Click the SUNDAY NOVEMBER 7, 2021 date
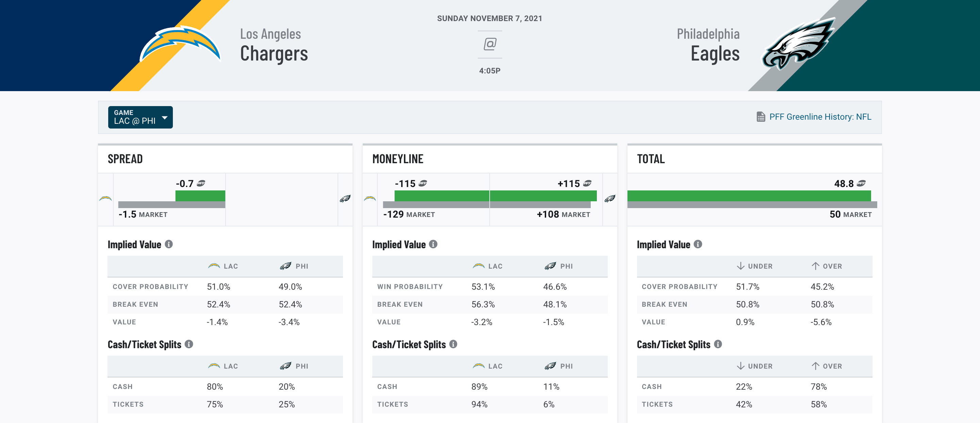 click(x=490, y=18)
